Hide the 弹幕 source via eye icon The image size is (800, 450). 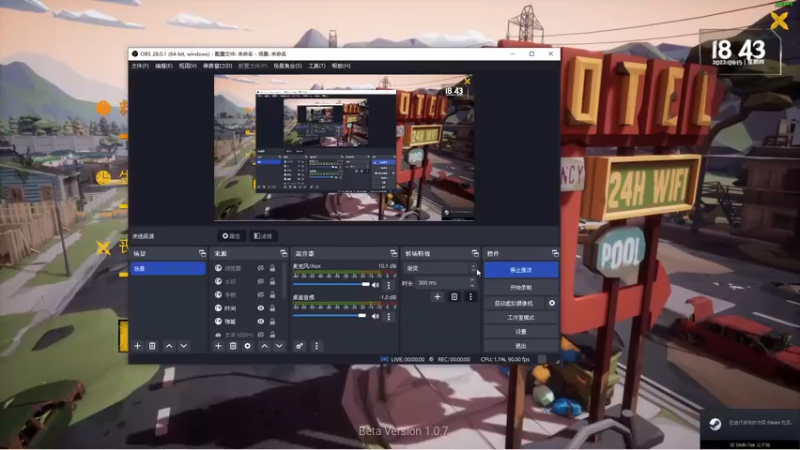click(261, 321)
